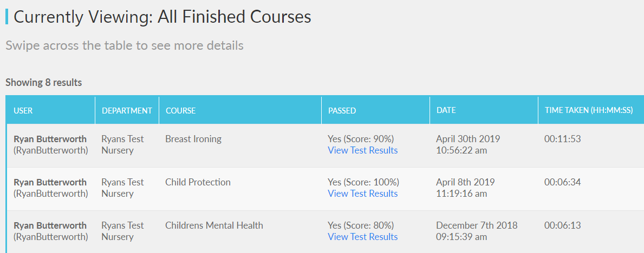The width and height of the screenshot is (644, 253).
Task: Click the COURSE column header
Action: click(180, 110)
